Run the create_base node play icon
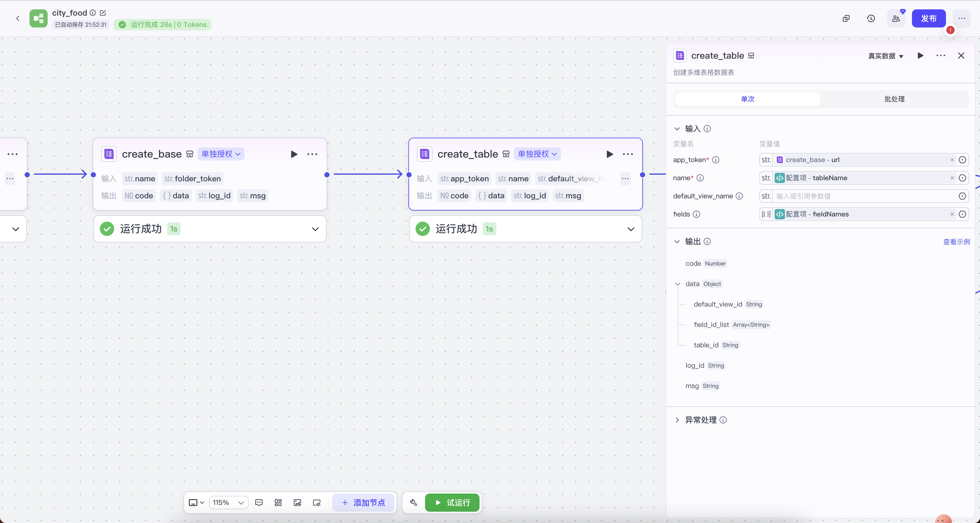This screenshot has height=523, width=980. [x=294, y=154]
